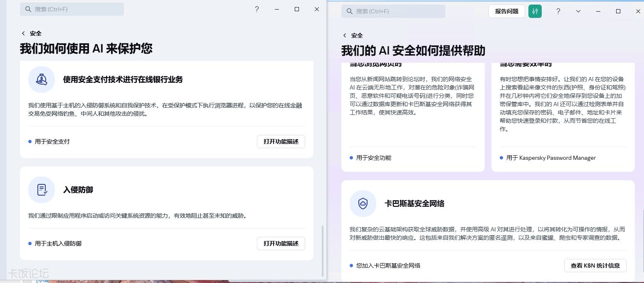Minimize the right window
The width and height of the screenshot is (644, 283).
tap(598, 11)
